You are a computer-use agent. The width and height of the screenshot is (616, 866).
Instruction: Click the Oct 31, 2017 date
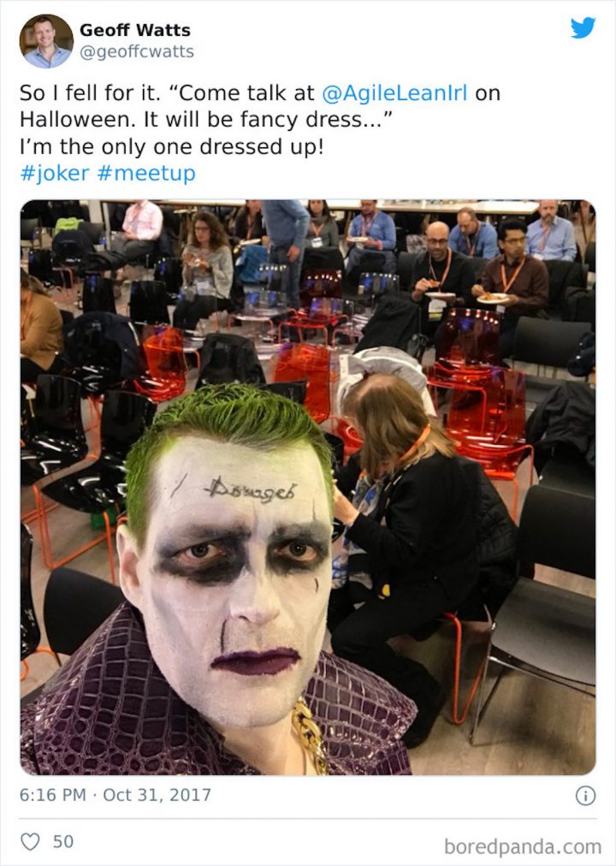click(x=157, y=795)
